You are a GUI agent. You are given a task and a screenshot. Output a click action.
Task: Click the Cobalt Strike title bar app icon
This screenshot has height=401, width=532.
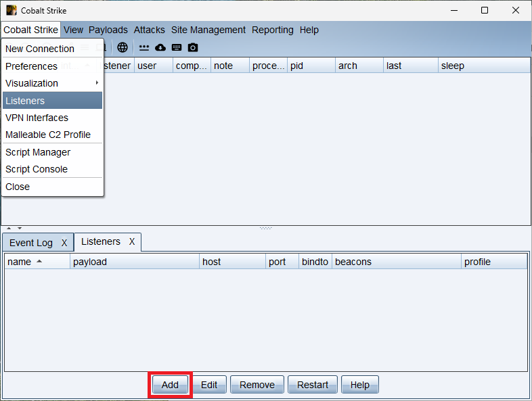(x=11, y=10)
